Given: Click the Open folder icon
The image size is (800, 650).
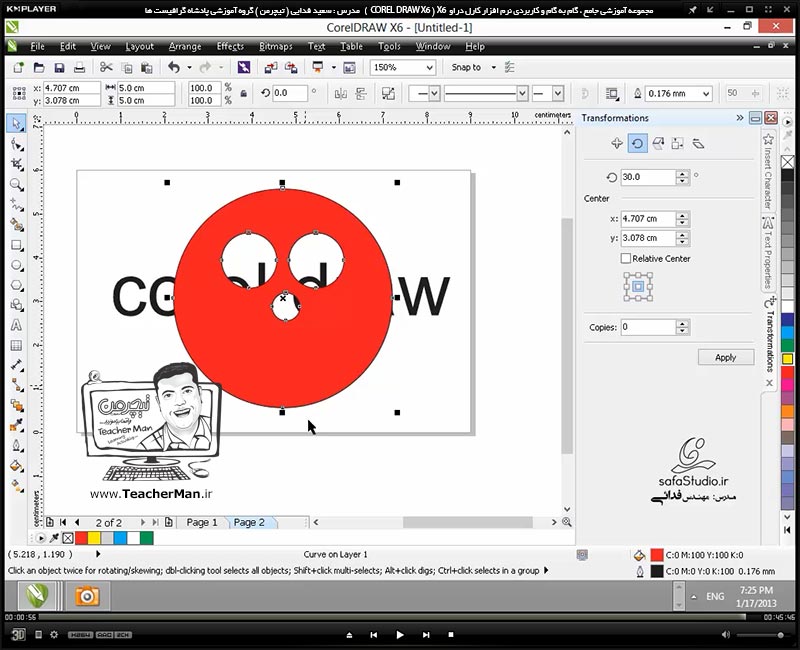Looking at the screenshot, I should click(x=39, y=67).
